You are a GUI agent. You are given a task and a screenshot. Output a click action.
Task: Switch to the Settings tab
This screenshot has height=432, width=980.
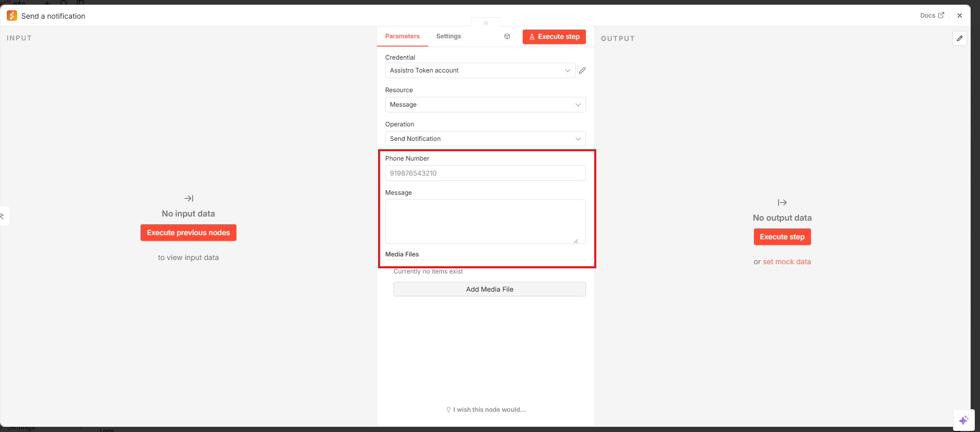(449, 36)
